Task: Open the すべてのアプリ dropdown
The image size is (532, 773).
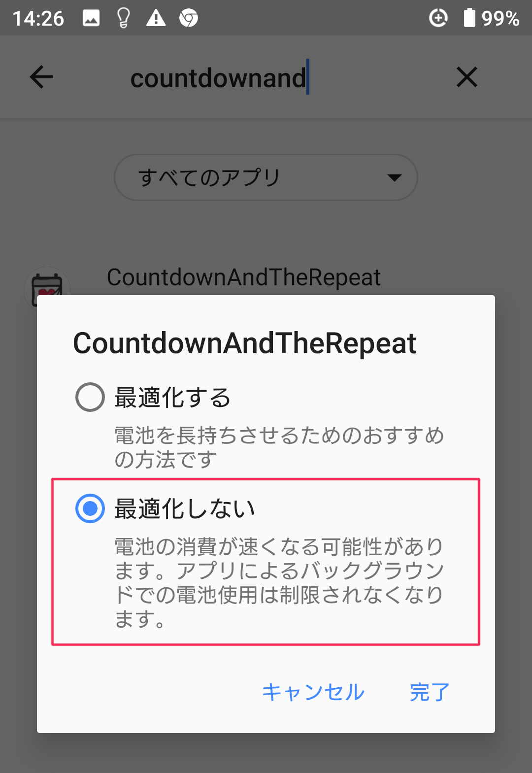Action: 266,177
